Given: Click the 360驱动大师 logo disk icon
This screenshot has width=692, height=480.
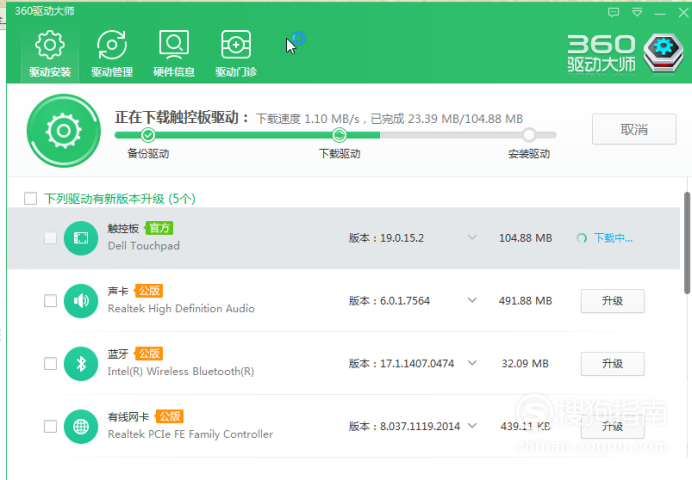Looking at the screenshot, I should tap(663, 53).
